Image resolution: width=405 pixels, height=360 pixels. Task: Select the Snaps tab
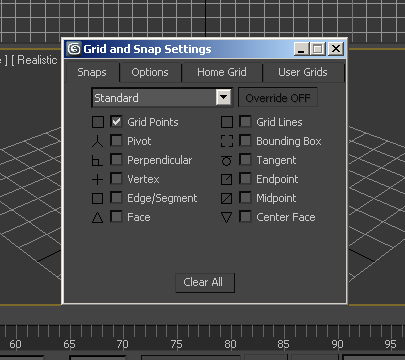[x=92, y=72]
